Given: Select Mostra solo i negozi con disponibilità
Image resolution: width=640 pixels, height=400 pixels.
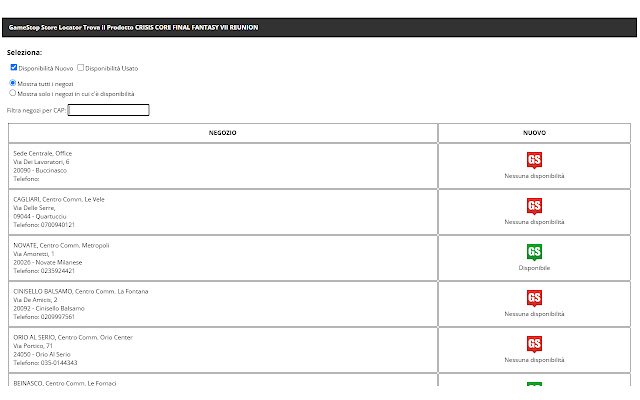Looking at the screenshot, I should tap(13, 93).
